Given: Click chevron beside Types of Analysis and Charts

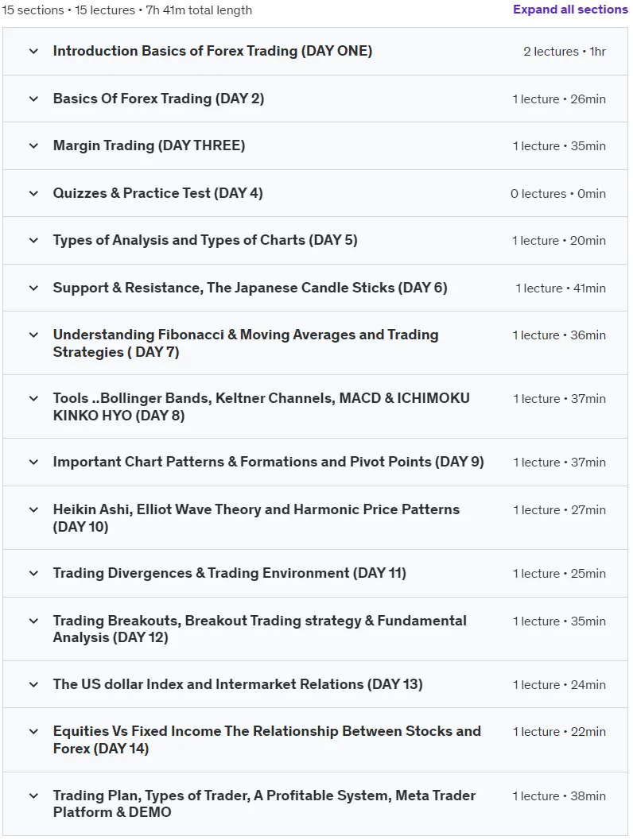Looking at the screenshot, I should [x=33, y=241].
